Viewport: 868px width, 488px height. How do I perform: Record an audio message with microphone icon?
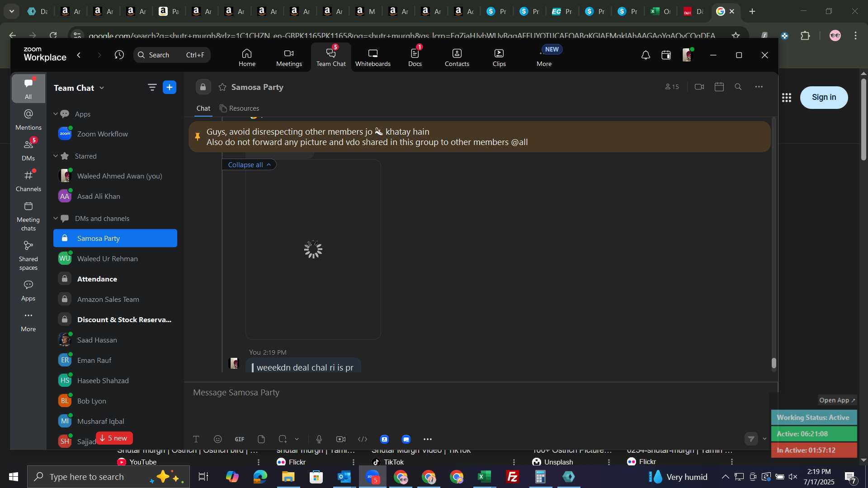(x=319, y=439)
